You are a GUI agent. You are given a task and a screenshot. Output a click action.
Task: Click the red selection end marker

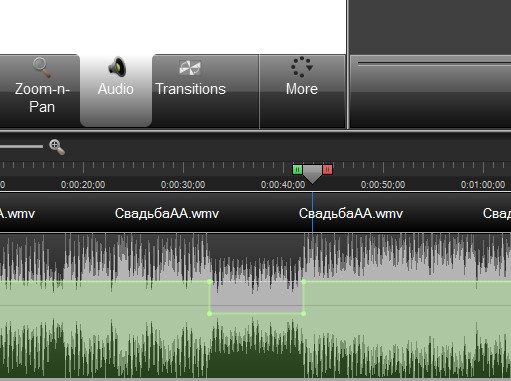click(x=327, y=170)
